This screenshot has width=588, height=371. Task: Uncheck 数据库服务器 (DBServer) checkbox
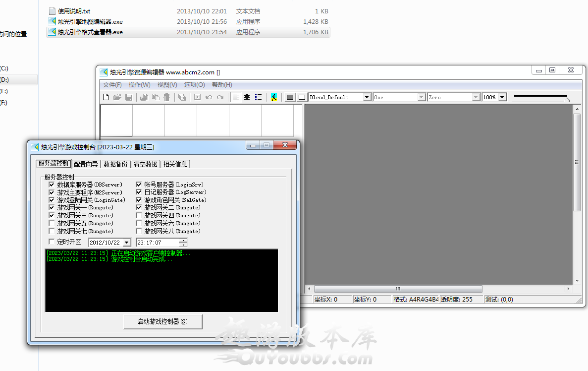tap(52, 185)
